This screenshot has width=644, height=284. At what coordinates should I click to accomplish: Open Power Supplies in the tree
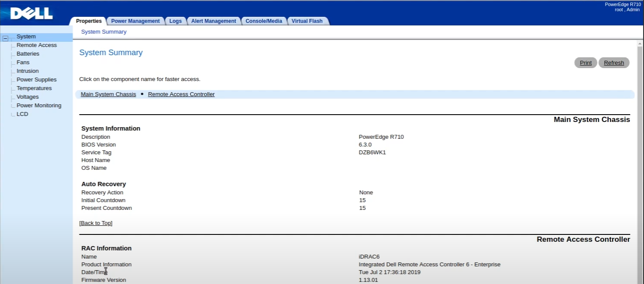[x=37, y=80]
